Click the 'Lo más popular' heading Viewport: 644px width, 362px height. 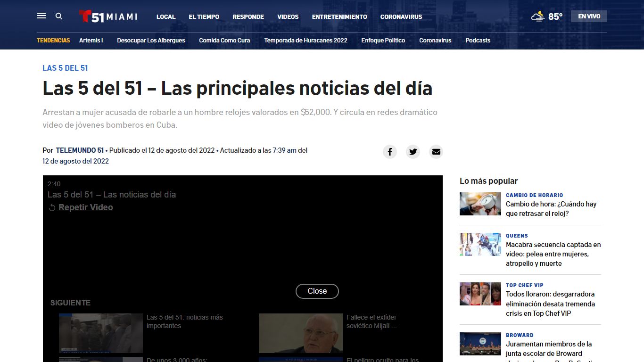pos(488,181)
